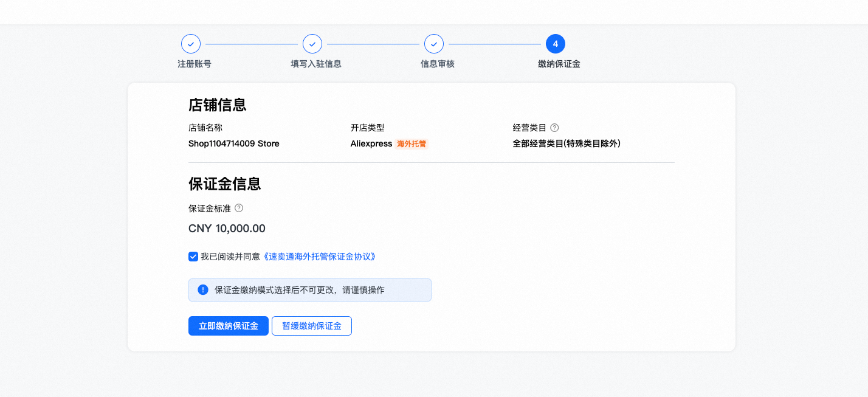Open the help icon beside 保证金标准
Image resolution: width=868 pixels, height=397 pixels.
[239, 208]
